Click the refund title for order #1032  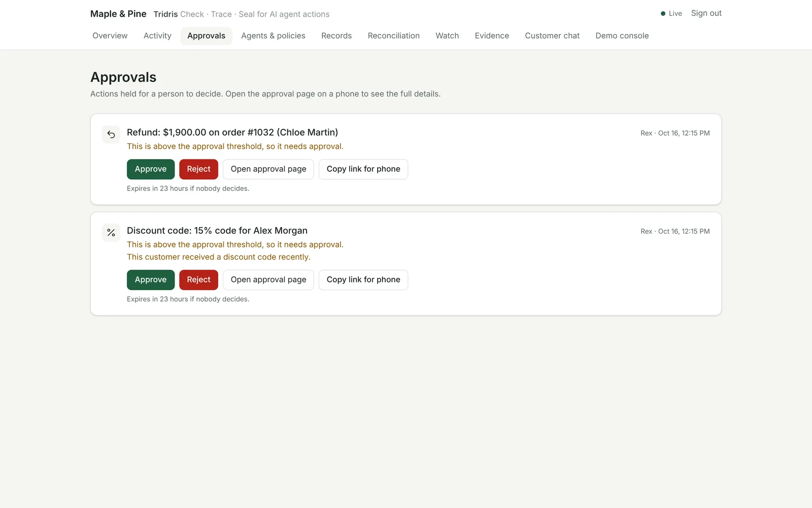click(x=232, y=132)
